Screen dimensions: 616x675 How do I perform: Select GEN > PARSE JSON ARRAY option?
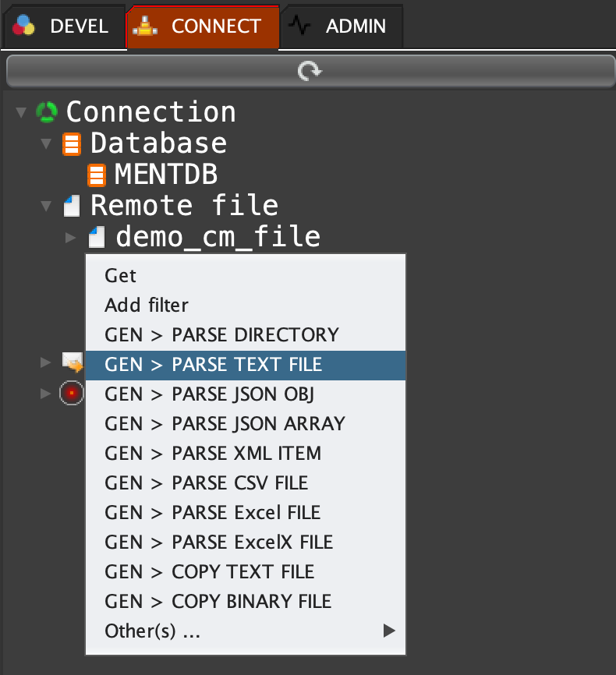(x=225, y=423)
